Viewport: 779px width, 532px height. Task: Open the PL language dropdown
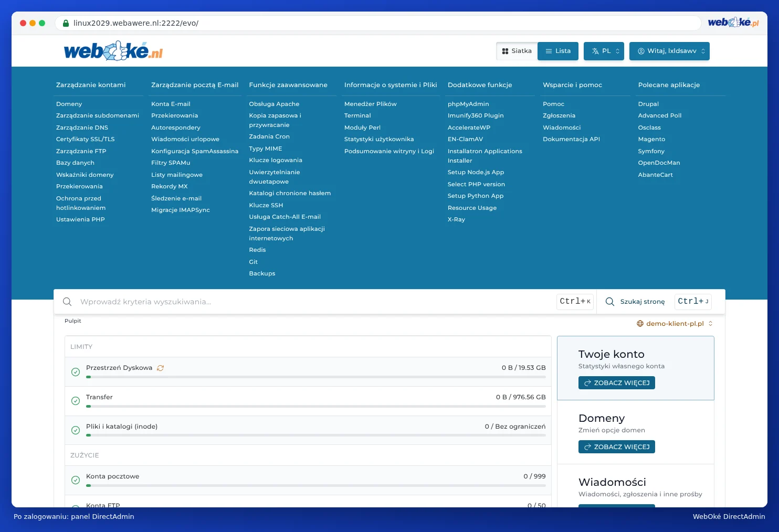(x=604, y=51)
